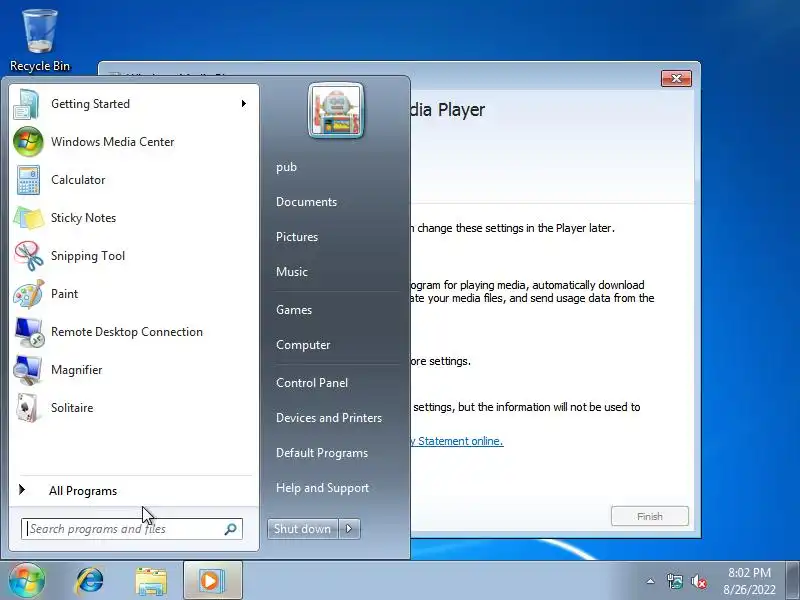800x600 pixels.
Task: Open Remote Desktop Connection icon
Action: click(x=29, y=332)
